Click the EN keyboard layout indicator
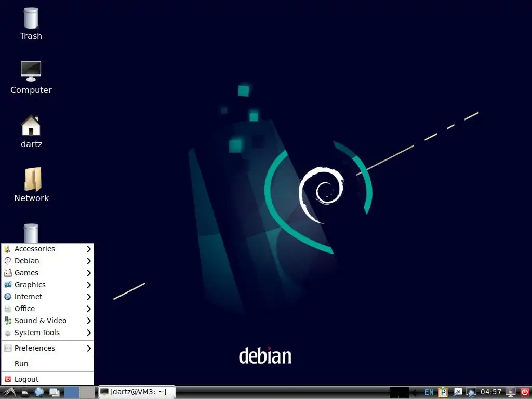Image resolution: width=532 pixels, height=399 pixels. [x=429, y=393]
